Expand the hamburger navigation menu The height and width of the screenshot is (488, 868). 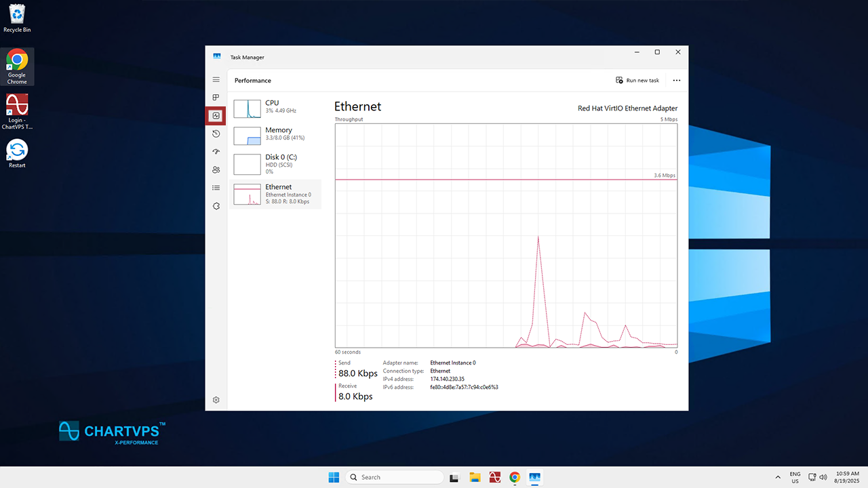(216, 80)
